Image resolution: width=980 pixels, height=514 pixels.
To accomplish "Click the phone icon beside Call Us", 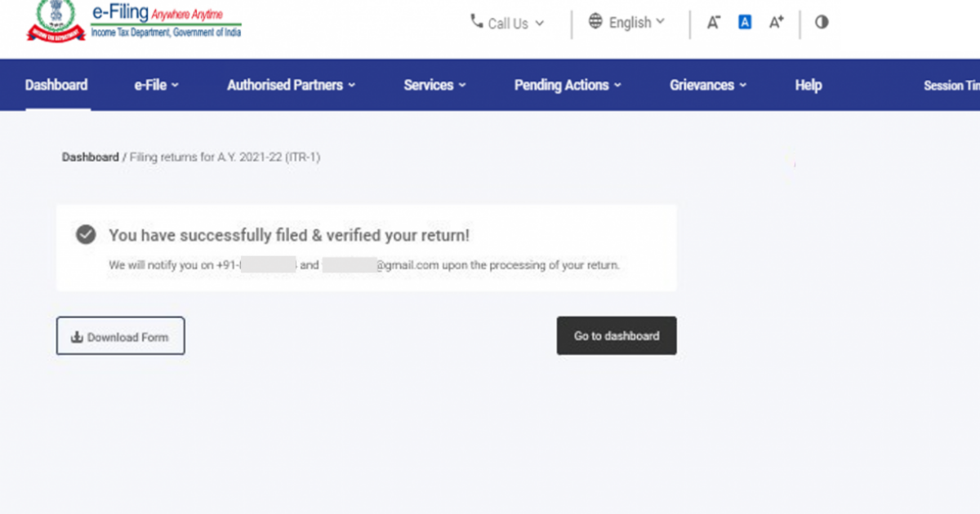I will click(476, 21).
